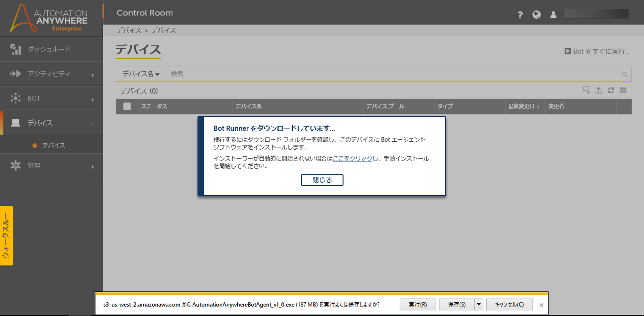Screen dimensions: 644x316
Task: Open ダッシュボード in the sidebar
Action: point(49,49)
